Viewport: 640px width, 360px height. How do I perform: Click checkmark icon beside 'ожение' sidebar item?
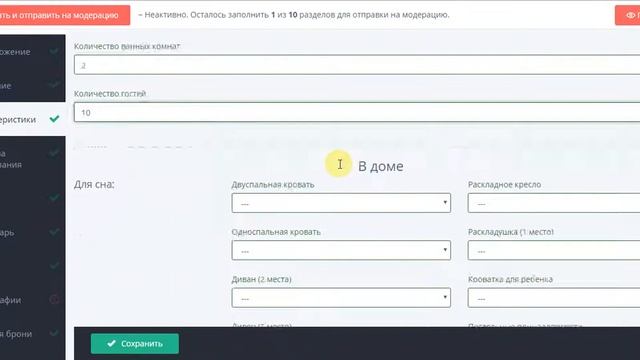pos(54,51)
